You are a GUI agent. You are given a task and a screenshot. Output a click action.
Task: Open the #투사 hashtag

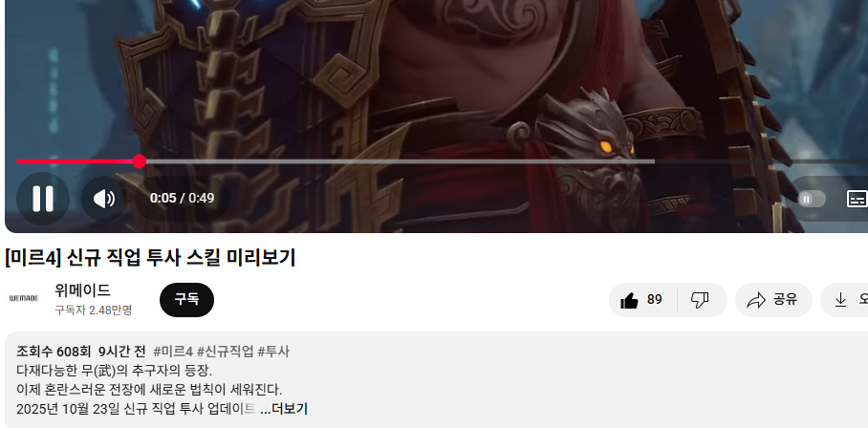pyautogui.click(x=273, y=352)
